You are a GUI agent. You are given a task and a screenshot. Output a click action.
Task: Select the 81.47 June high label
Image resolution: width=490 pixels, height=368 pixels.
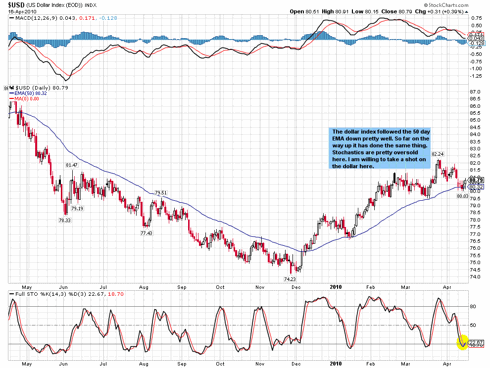(x=71, y=165)
